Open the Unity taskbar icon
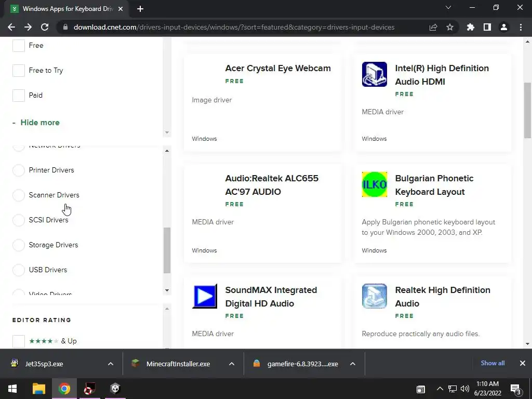 (x=115, y=389)
